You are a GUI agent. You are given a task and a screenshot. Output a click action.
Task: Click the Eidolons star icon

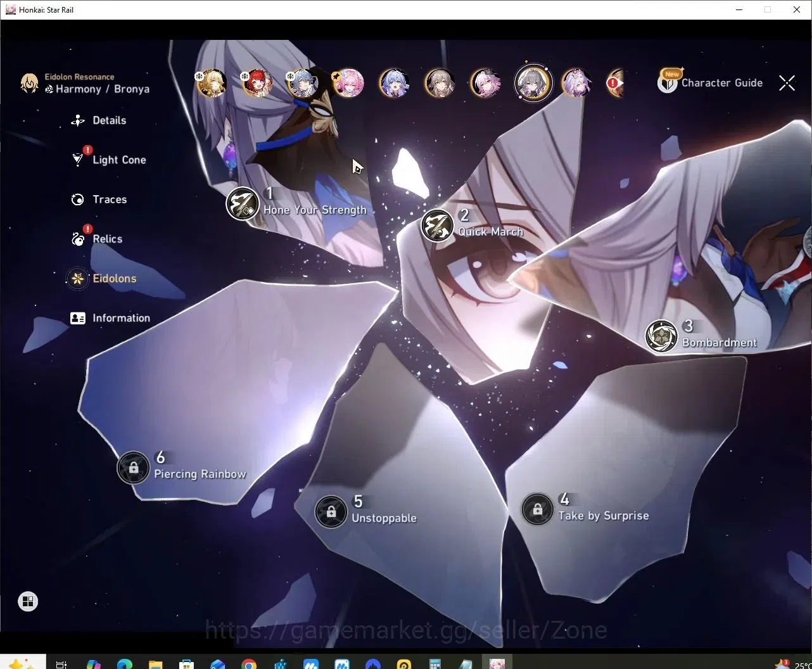78,278
